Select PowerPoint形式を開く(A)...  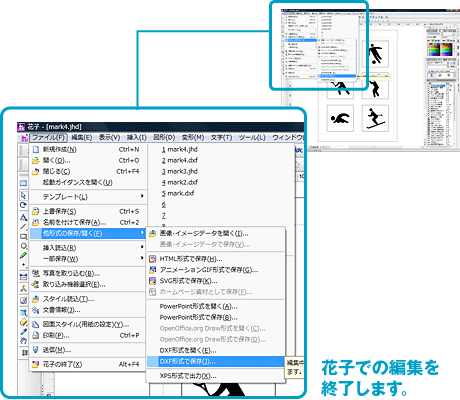[x=216, y=306]
